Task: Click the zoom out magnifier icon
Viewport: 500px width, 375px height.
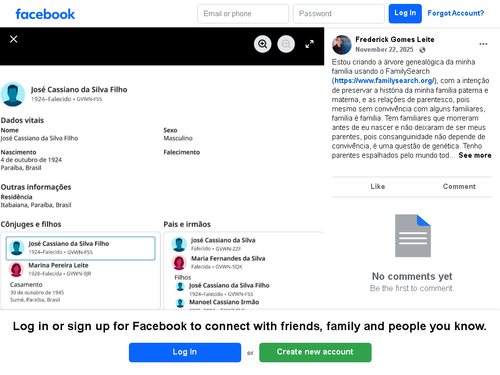Action: [x=286, y=44]
